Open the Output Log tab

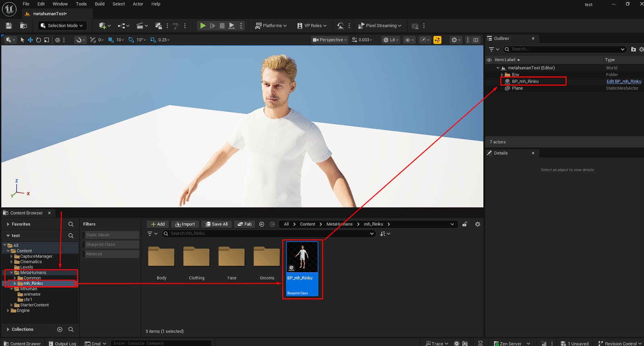[62, 344]
